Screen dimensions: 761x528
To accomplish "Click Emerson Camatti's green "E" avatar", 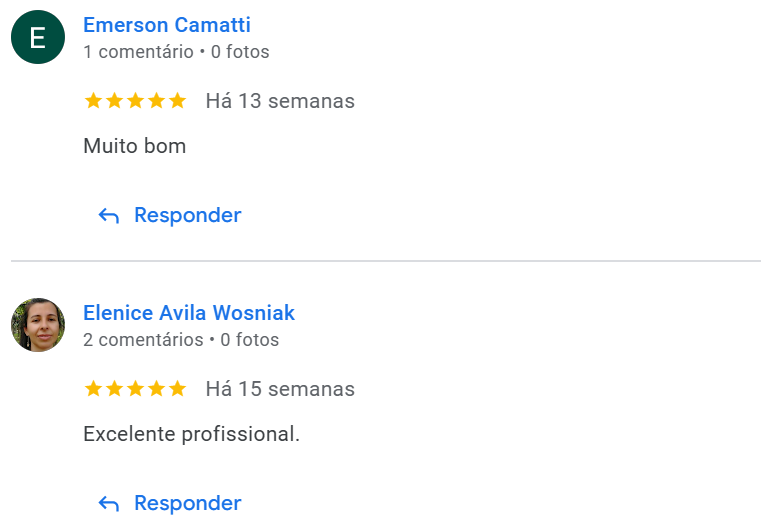I will (x=38, y=38).
